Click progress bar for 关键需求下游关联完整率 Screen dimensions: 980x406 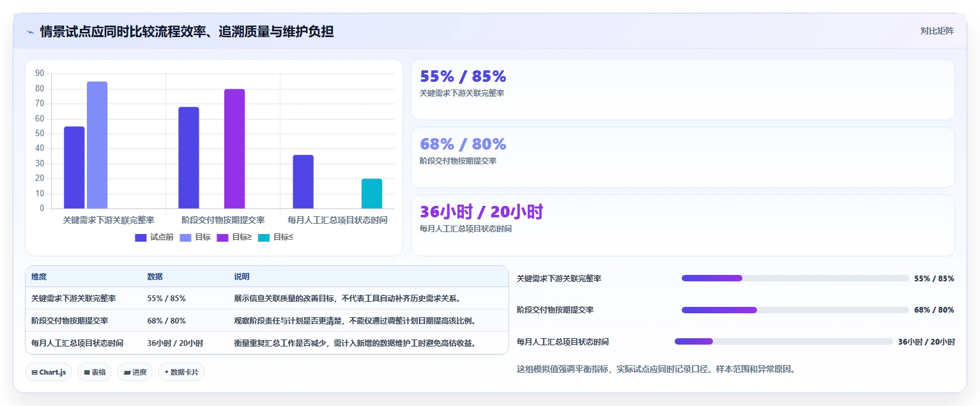(795, 278)
